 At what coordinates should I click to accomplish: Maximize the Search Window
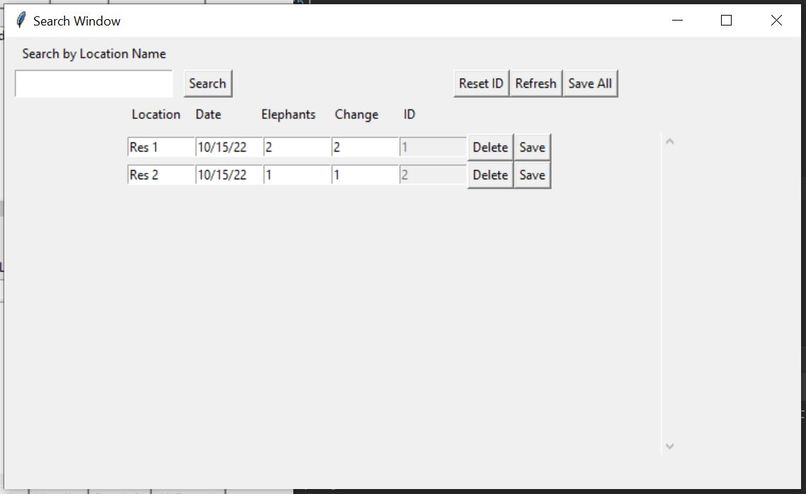coord(726,21)
